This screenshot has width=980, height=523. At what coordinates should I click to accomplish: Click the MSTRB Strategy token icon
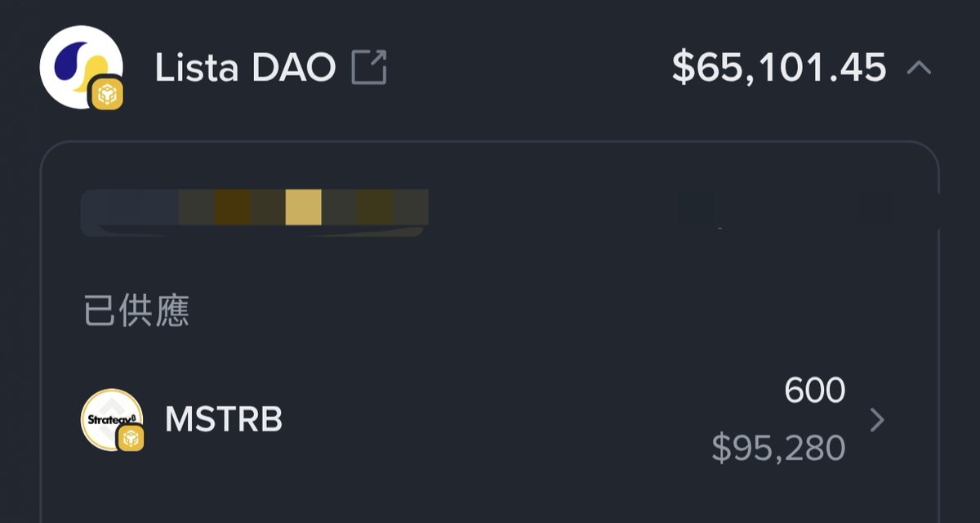(x=112, y=419)
